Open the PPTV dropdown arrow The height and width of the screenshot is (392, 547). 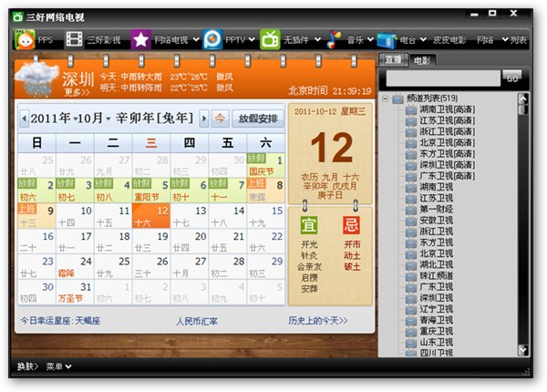tap(252, 40)
